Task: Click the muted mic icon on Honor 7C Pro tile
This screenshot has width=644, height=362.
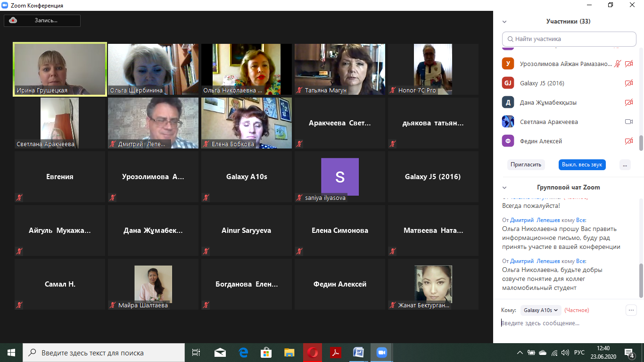Action: click(392, 90)
